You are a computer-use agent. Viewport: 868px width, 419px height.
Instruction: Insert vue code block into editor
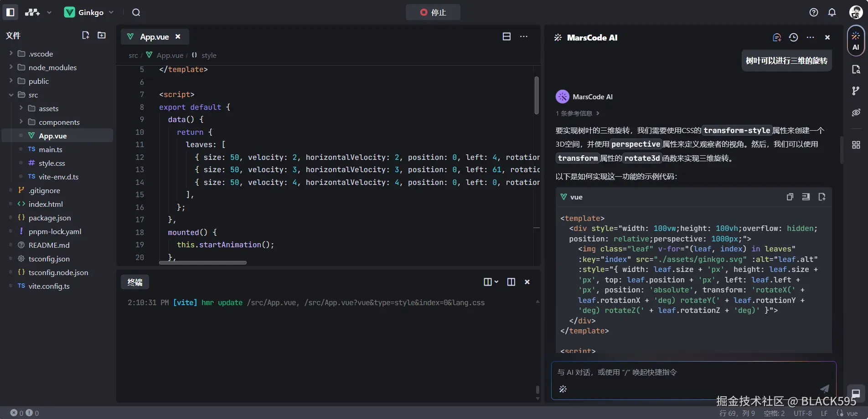click(806, 197)
